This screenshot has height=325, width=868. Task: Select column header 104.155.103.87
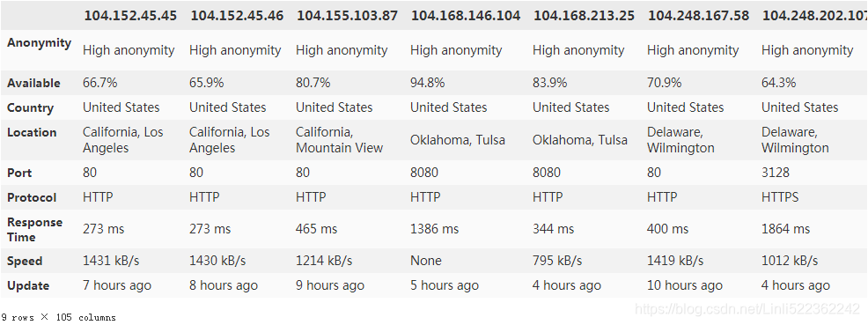[x=347, y=16]
